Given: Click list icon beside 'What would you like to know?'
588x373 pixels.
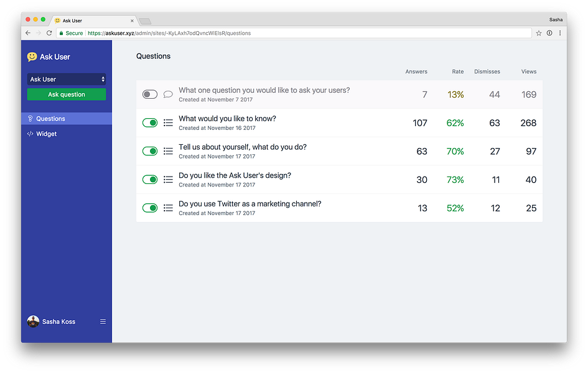Looking at the screenshot, I should [168, 123].
